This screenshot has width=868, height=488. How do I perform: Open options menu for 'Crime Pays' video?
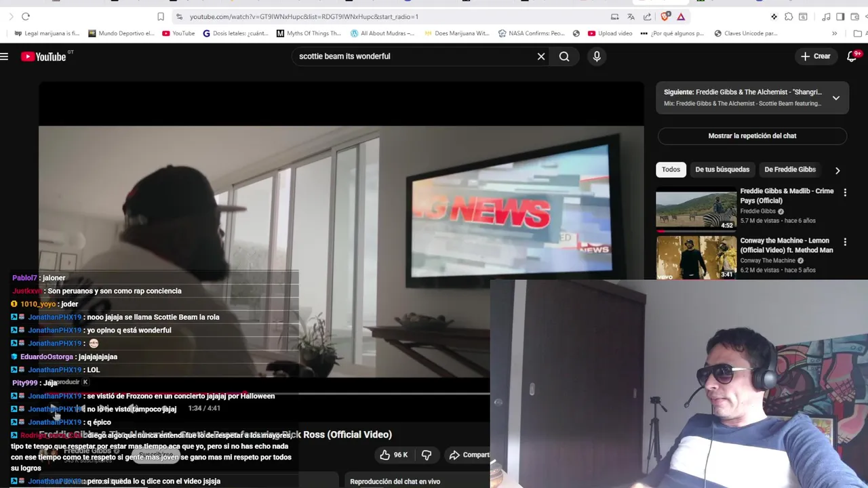pyautogui.click(x=845, y=192)
